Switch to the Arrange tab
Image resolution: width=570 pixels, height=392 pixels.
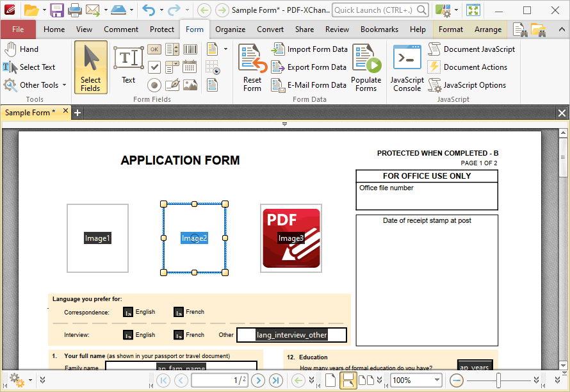488,29
